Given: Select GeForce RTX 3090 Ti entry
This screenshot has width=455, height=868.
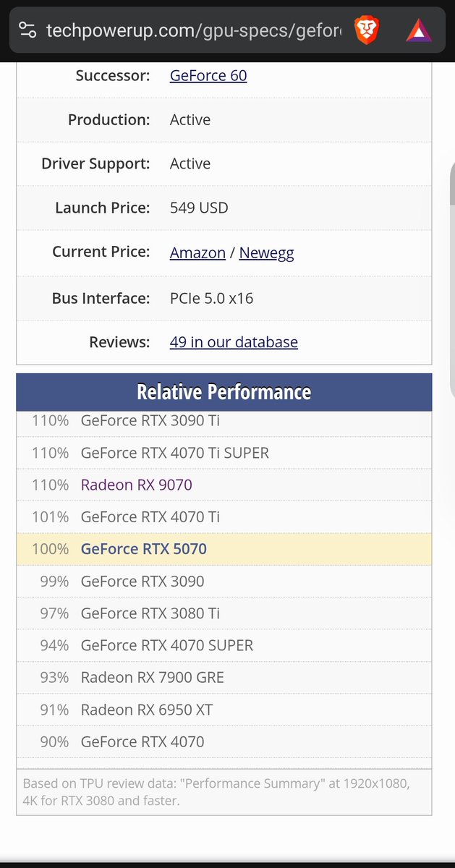Looking at the screenshot, I should (x=150, y=420).
